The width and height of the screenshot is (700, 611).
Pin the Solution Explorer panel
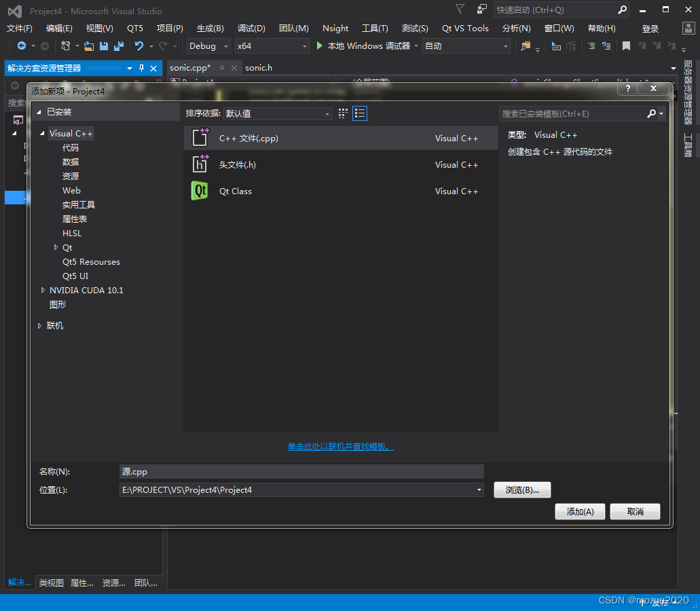click(141, 69)
